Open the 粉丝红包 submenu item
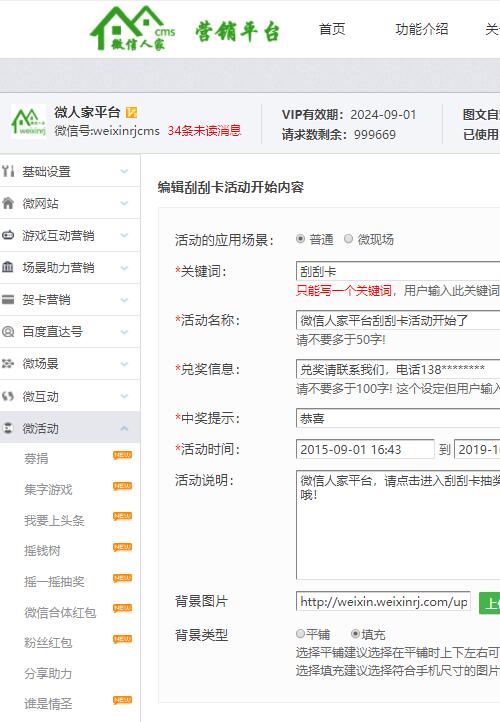Screen dimensions: 500x722 [48, 643]
